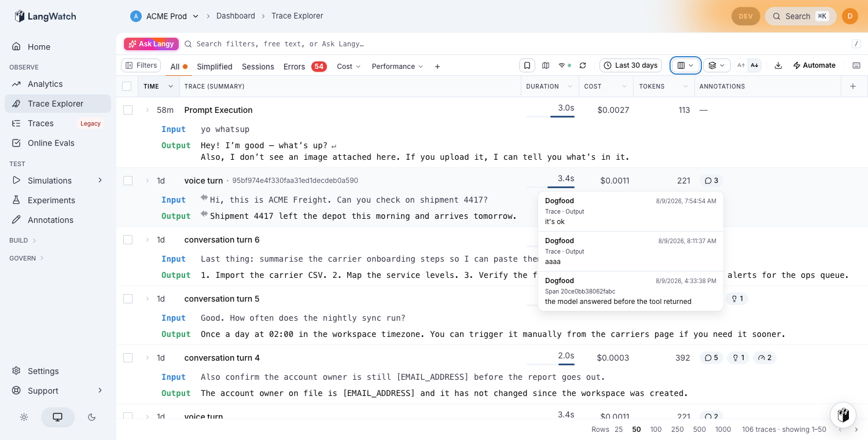Switch to dark theme
868x440 pixels.
pyautogui.click(x=91, y=417)
